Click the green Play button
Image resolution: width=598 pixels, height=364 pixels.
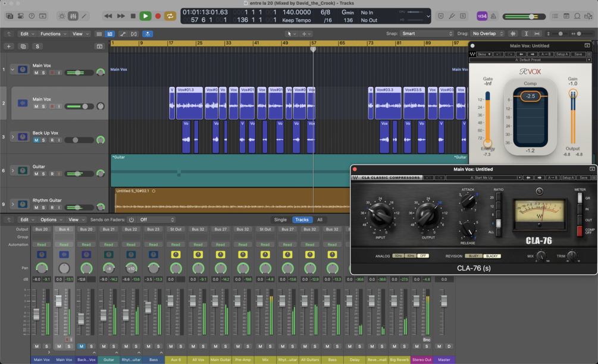click(x=145, y=16)
